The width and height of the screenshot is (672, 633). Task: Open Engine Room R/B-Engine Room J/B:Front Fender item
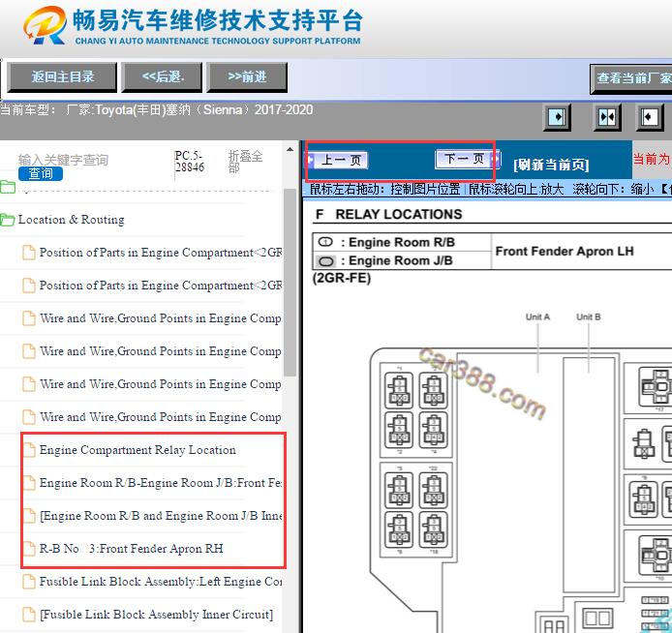pyautogui.click(x=161, y=483)
